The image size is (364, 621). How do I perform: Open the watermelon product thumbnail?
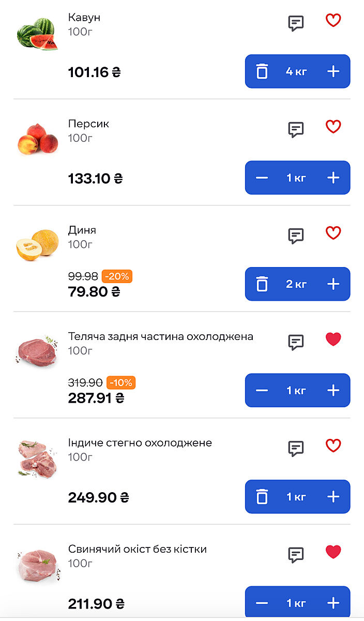[37, 34]
